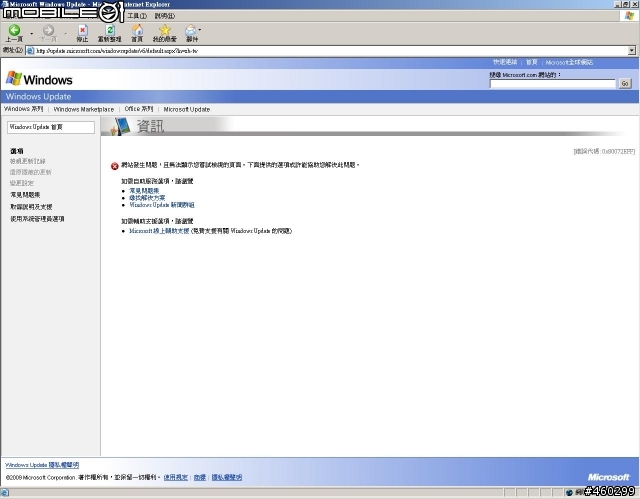Expand the Mail button dropdown arrow
Screen dimensions: 640x499
tap(200, 29)
